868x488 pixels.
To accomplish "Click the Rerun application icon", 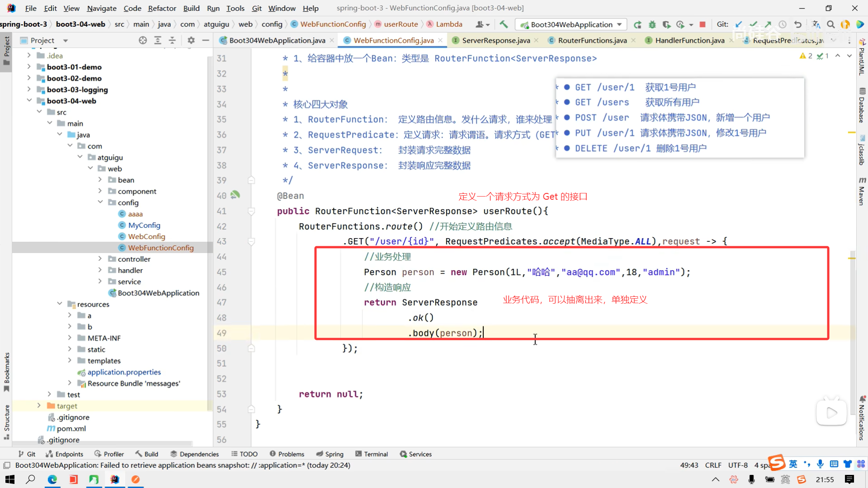I will pyautogui.click(x=637, y=24).
